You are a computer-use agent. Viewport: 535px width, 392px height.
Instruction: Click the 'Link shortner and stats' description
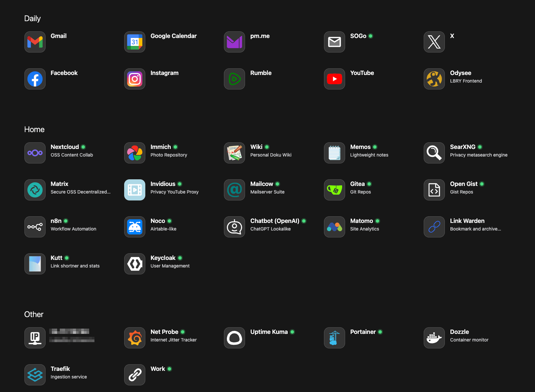coord(75,266)
